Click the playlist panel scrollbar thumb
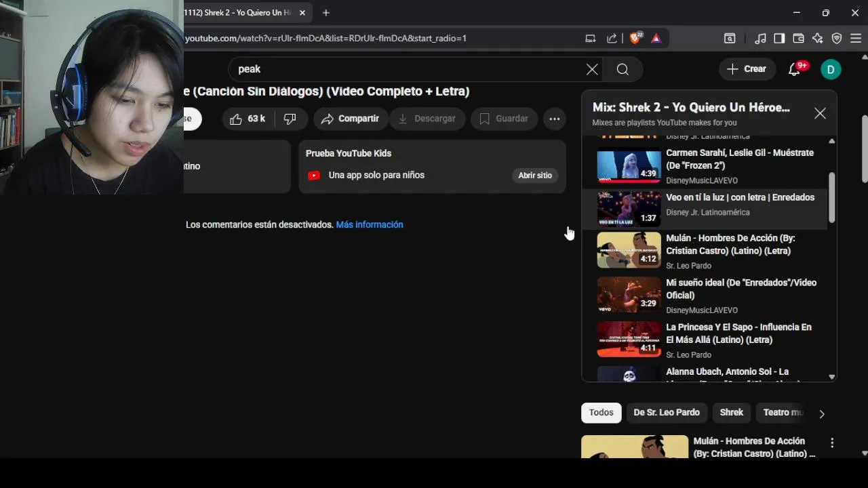The height and width of the screenshot is (488, 868). coord(832,197)
